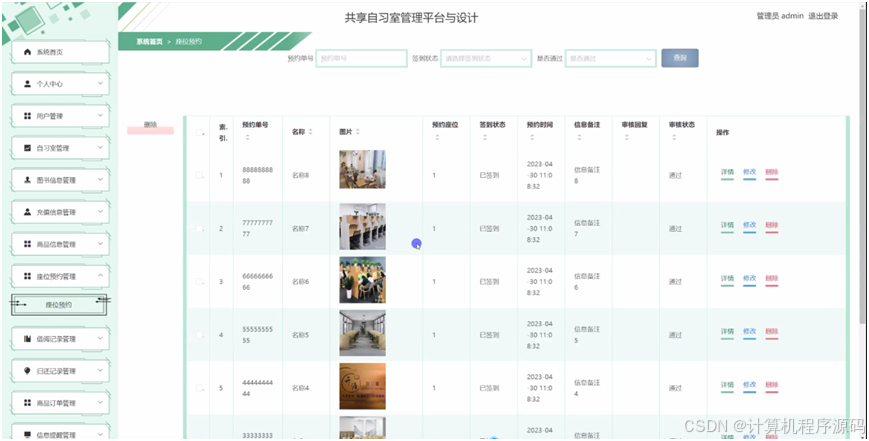Open the corridor photo in row 名称5

(362, 333)
